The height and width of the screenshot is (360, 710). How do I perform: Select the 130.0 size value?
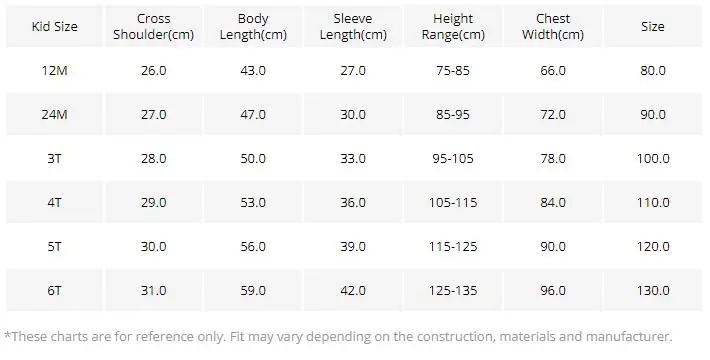tap(652, 290)
